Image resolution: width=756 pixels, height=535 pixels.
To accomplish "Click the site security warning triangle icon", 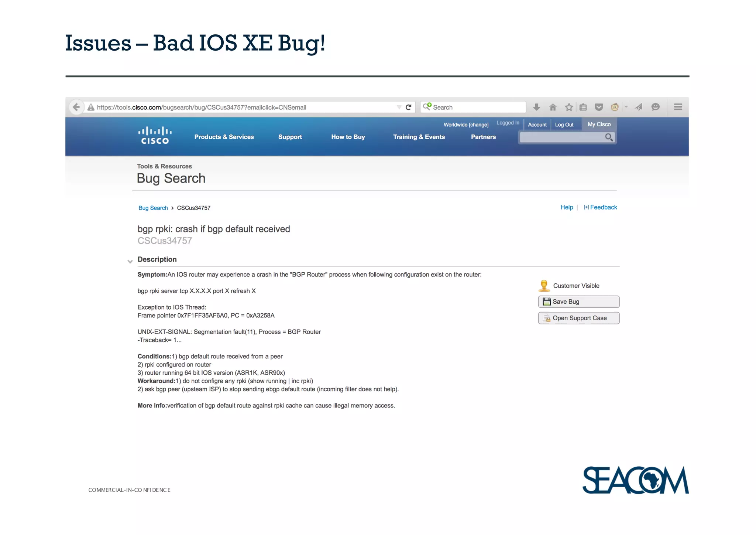I will (91, 108).
